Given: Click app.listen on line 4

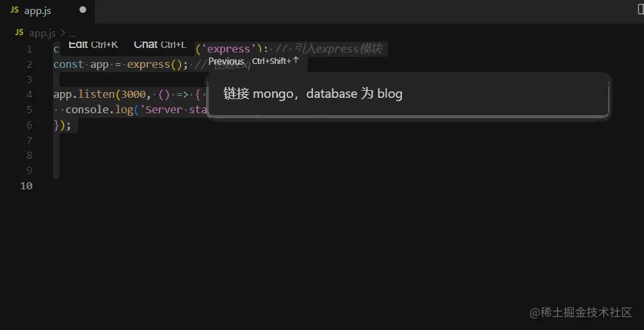Looking at the screenshot, I should [x=85, y=95].
